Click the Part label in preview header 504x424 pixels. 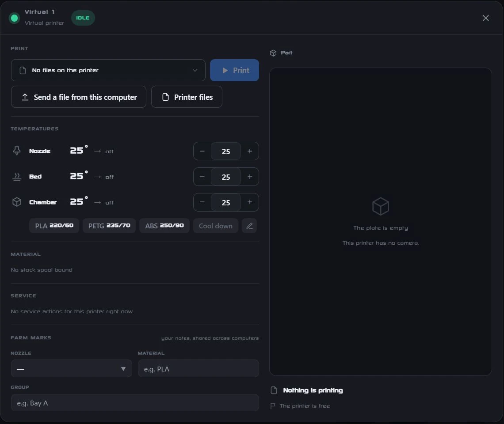pos(286,53)
